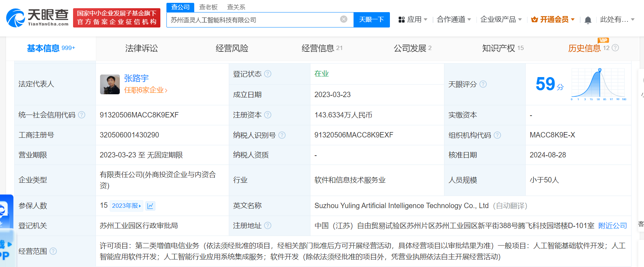
Task: Switch to the 法律诉讼 tab
Action: click(x=141, y=48)
